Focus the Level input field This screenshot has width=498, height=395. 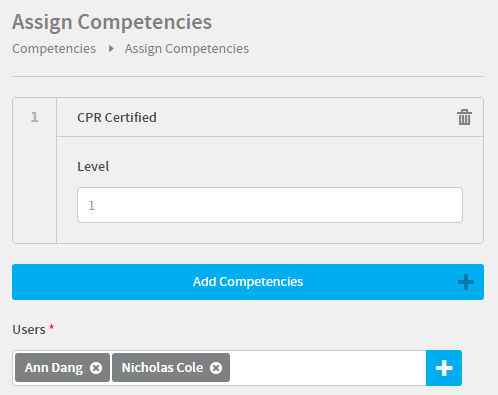coord(270,205)
